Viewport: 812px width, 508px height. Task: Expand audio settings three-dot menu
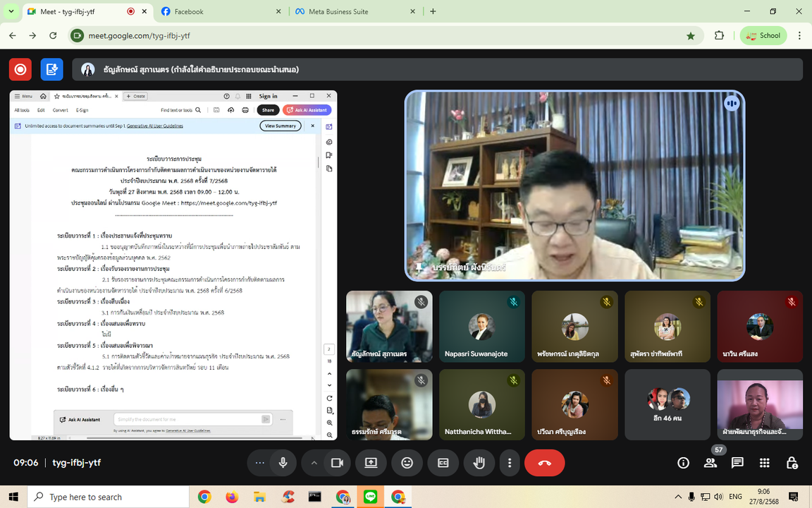click(x=259, y=463)
